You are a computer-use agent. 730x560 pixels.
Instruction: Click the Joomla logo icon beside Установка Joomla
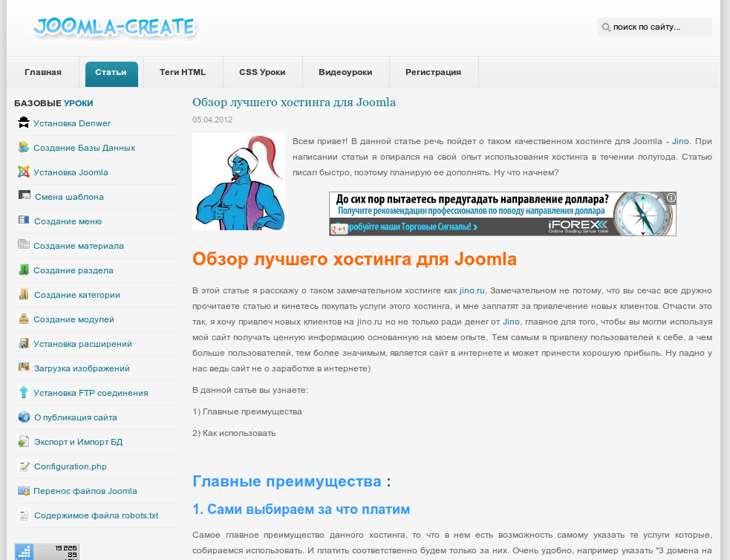point(24,172)
